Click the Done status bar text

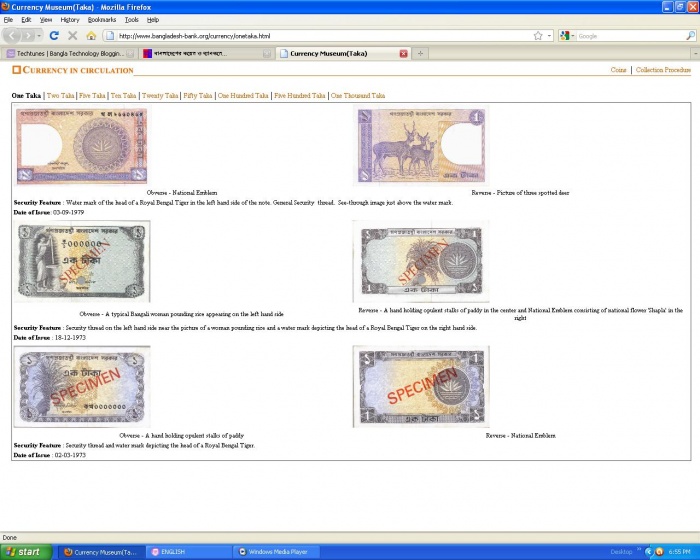(9, 538)
